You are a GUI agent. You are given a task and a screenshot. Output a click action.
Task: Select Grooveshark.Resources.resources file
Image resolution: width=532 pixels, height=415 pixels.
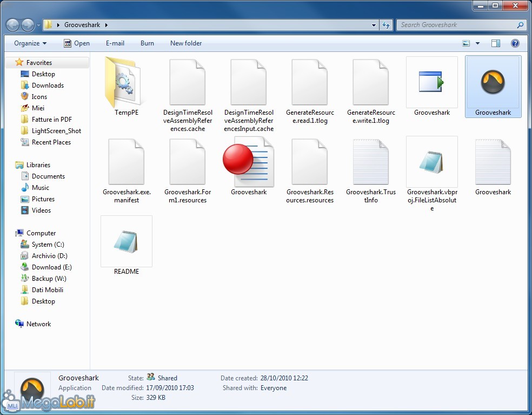pos(310,170)
